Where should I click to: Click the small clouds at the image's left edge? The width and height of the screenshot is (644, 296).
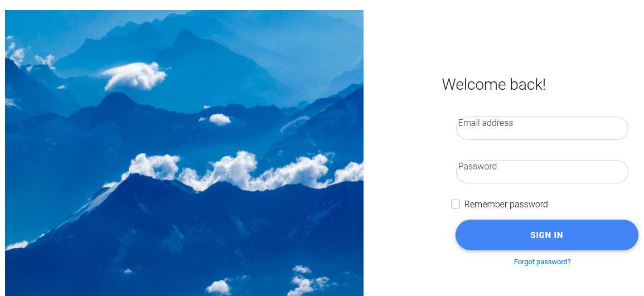click(x=14, y=52)
